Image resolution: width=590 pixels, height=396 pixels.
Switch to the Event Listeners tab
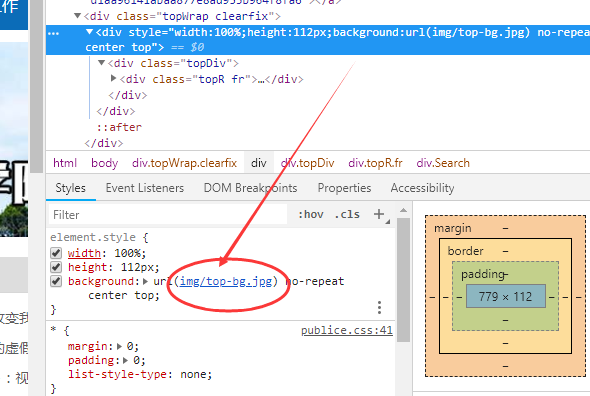pos(145,188)
